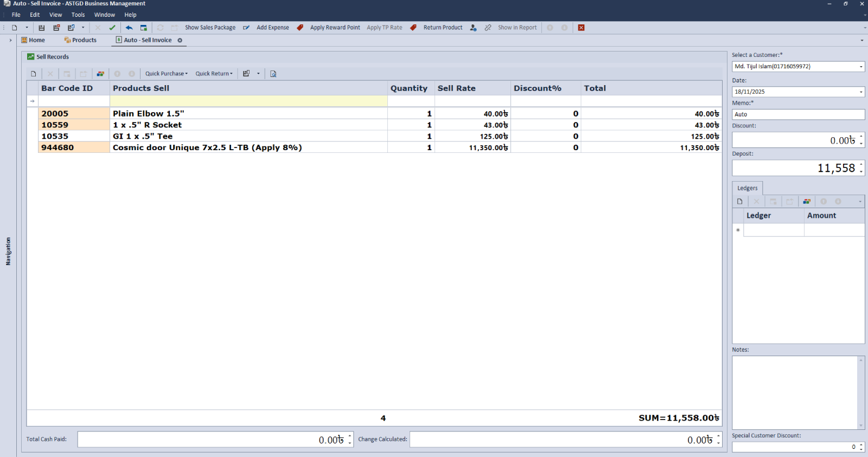Click the Bar Code ID column header
Screen dimensions: 868x457
coord(74,88)
